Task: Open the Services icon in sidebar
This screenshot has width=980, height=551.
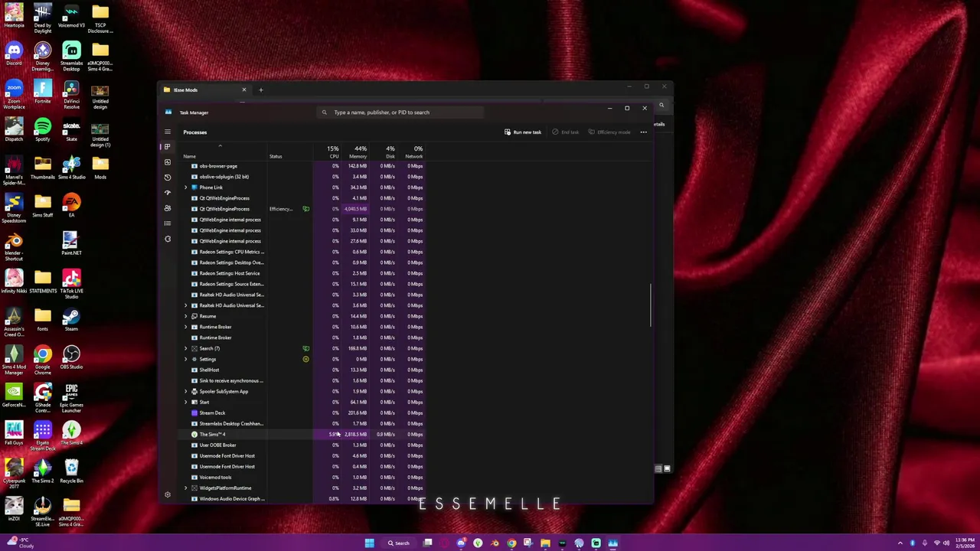Action: pyautogui.click(x=168, y=238)
